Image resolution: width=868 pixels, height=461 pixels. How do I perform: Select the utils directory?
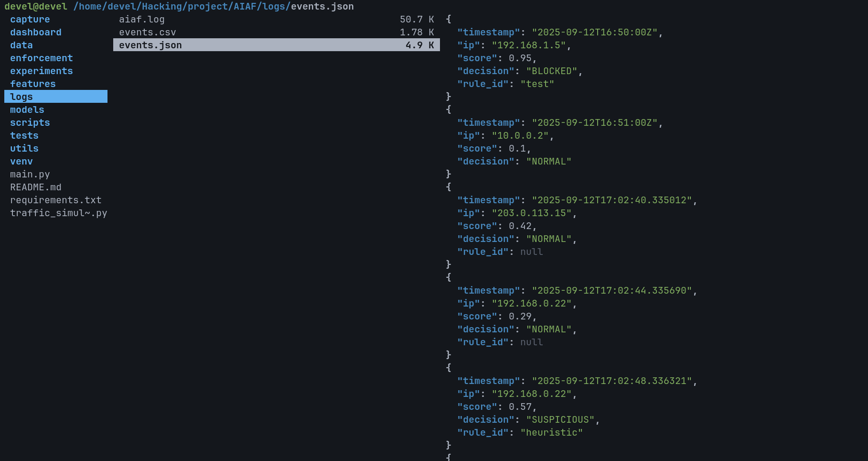(24, 149)
